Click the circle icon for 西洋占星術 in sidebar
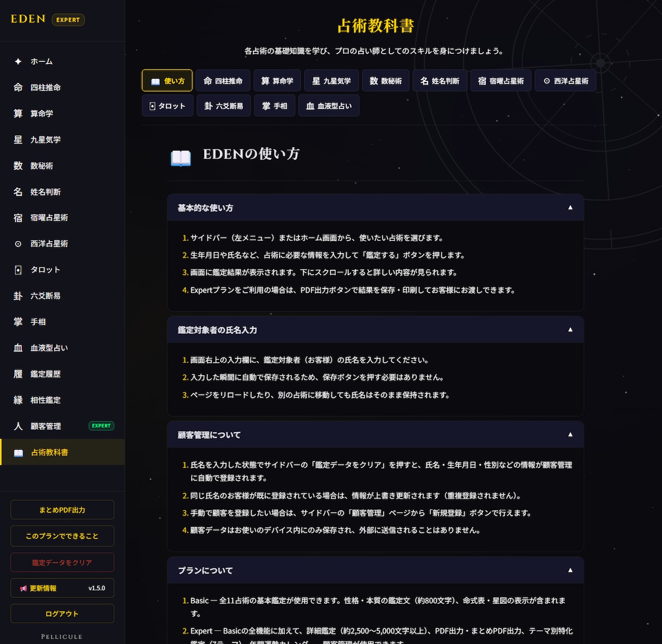 18,244
